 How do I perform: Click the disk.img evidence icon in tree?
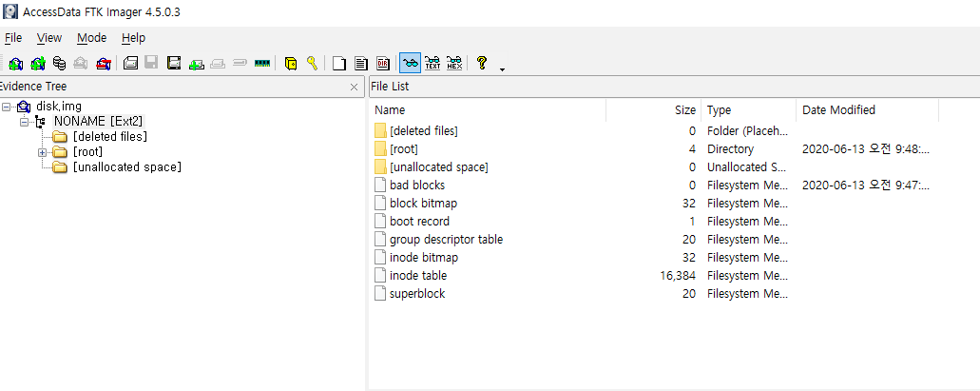24,107
